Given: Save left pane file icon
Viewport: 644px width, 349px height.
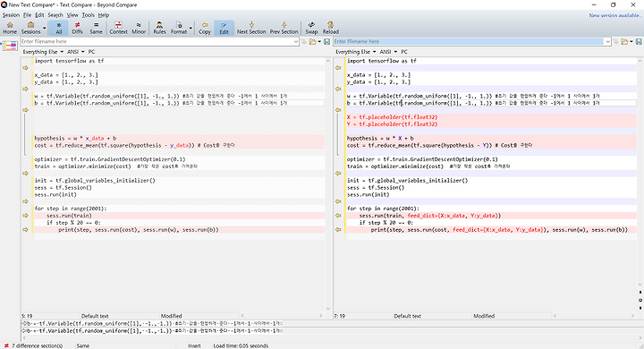Looking at the screenshot, I should (x=327, y=41).
